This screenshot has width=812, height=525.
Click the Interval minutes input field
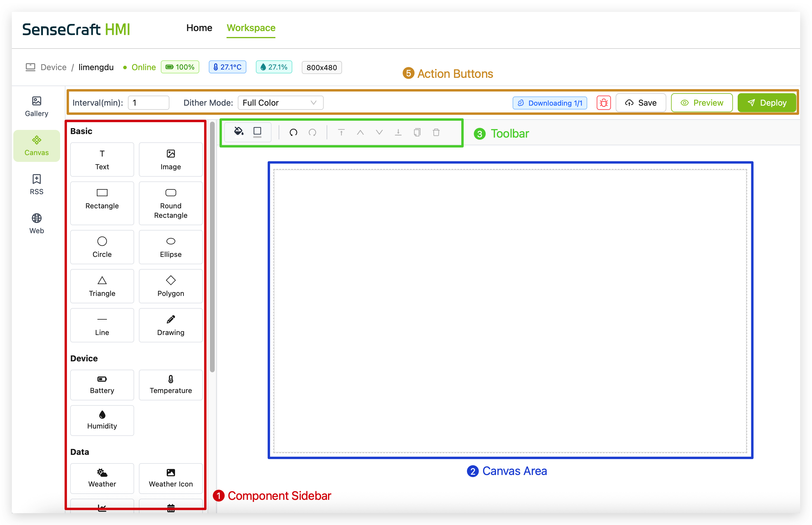pyautogui.click(x=148, y=103)
